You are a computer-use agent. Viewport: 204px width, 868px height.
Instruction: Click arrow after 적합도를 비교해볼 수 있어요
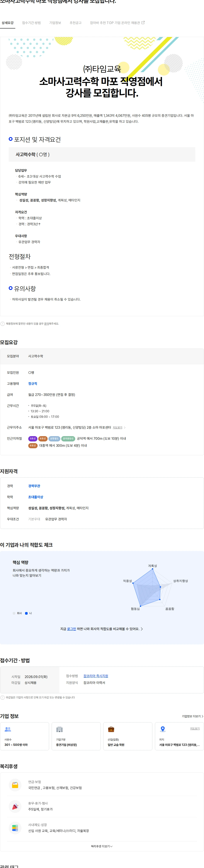point(142,629)
